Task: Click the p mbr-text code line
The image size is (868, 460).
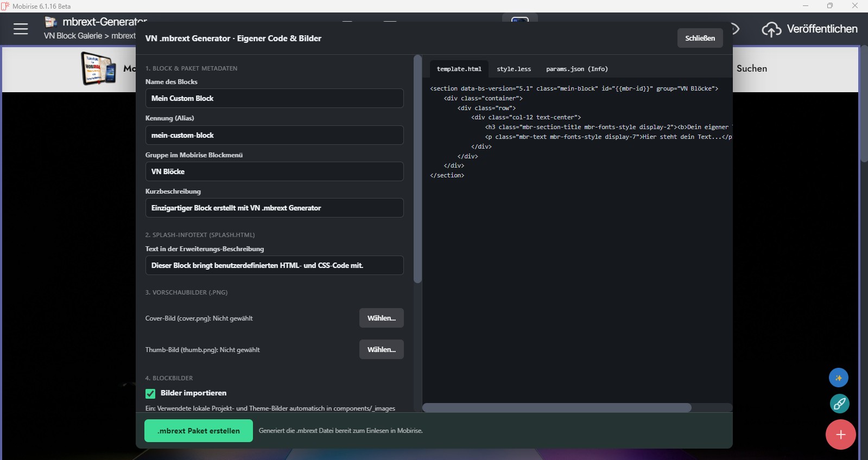Action: pos(609,137)
